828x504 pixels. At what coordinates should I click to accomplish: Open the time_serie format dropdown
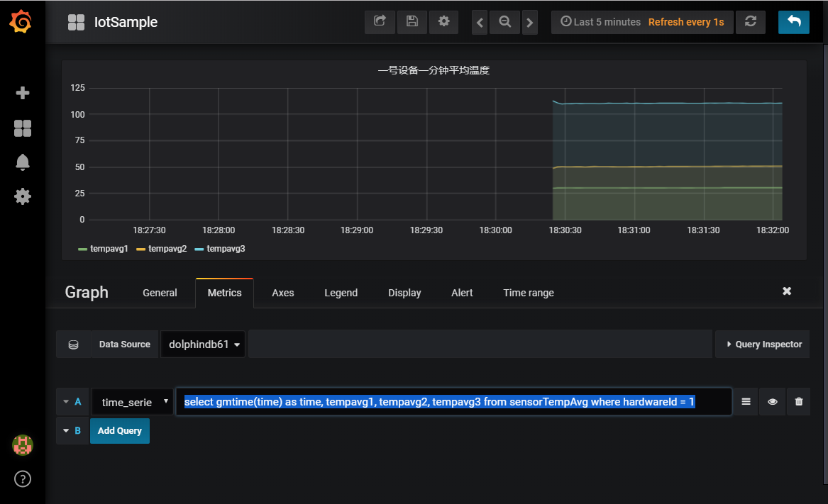[132, 402]
